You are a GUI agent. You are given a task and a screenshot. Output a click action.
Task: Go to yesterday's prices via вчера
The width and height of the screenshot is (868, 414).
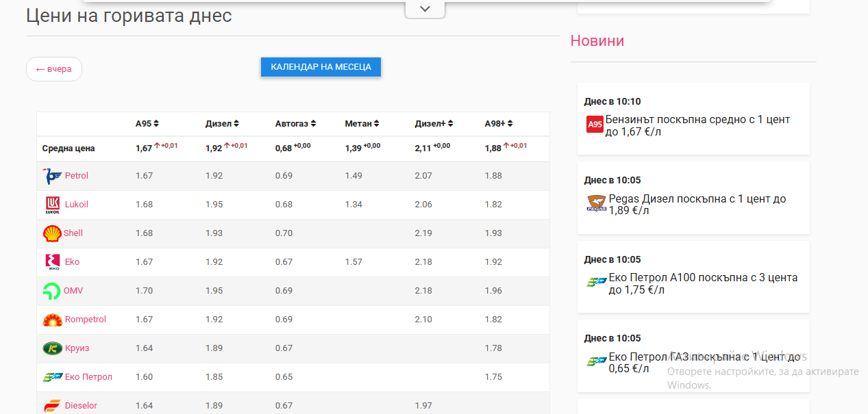click(x=54, y=69)
